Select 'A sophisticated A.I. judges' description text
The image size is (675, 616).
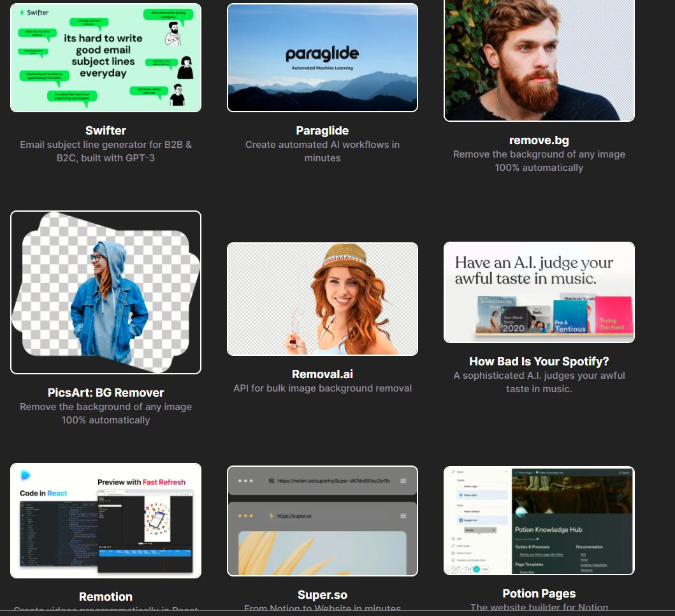pos(539,382)
